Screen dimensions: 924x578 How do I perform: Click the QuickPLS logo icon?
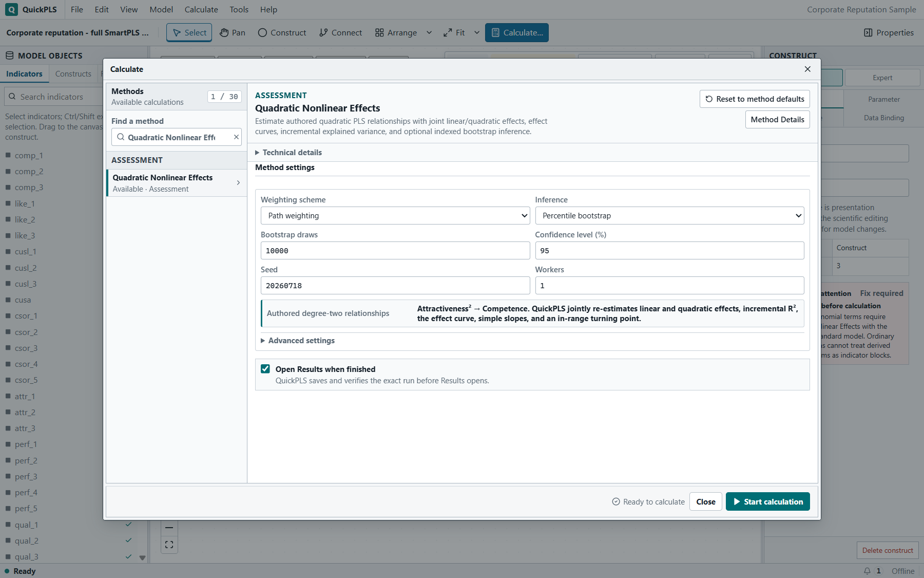pos(11,9)
